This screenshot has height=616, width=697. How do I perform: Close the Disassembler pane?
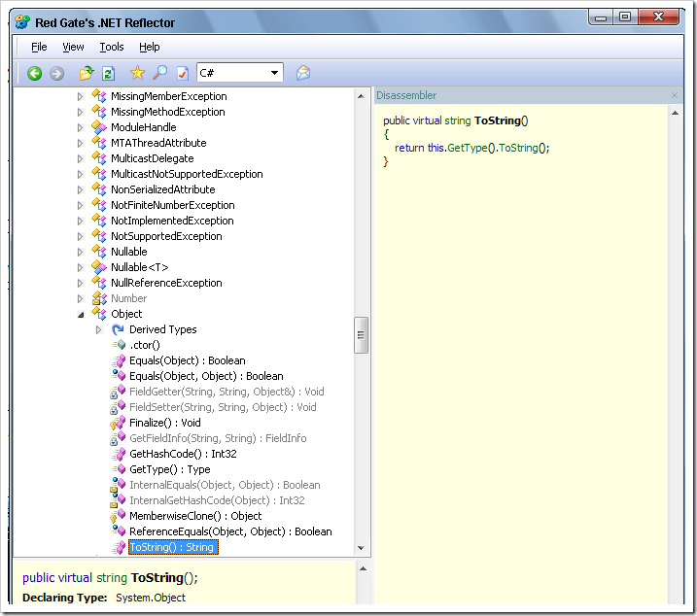point(675,95)
